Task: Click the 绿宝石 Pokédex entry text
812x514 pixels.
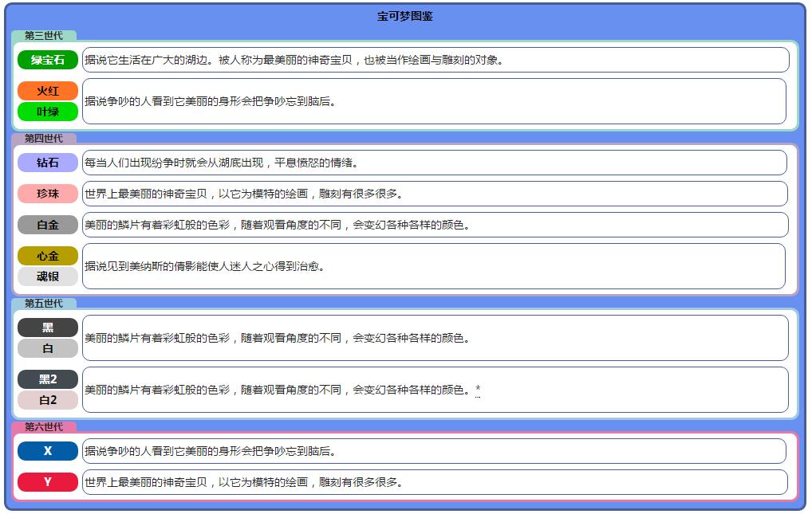Action: [294, 60]
